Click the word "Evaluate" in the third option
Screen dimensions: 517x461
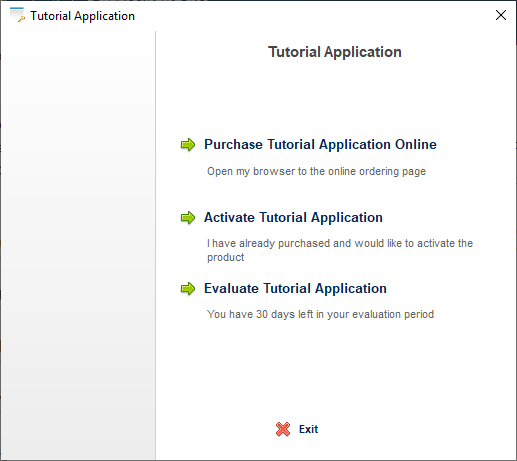(x=232, y=288)
